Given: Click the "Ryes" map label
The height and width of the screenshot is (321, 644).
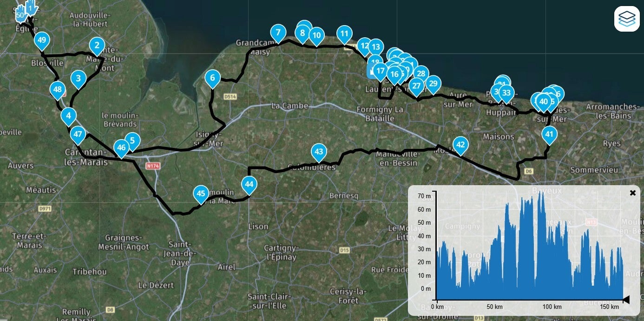Looking at the screenshot, I should (x=611, y=143).
